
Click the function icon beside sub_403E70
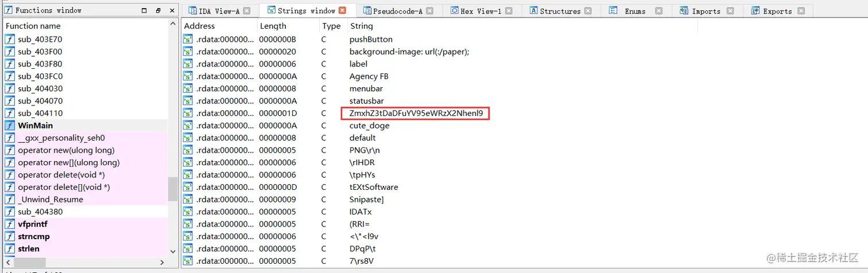(9, 40)
